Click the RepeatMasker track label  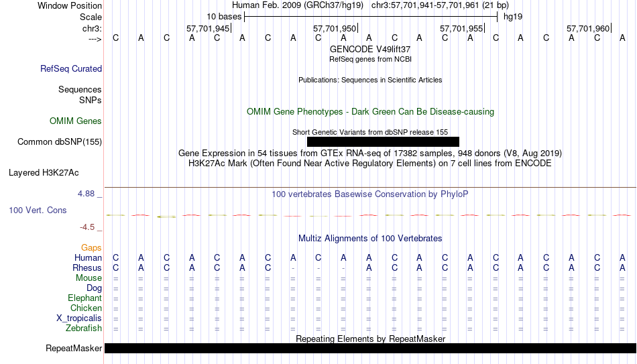[74, 348]
